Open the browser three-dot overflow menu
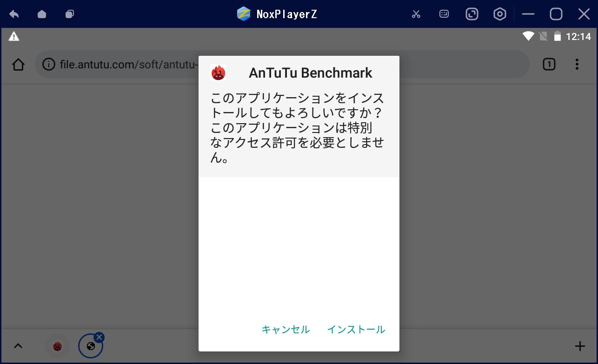Viewport: 598px width, 364px height. 577,64
